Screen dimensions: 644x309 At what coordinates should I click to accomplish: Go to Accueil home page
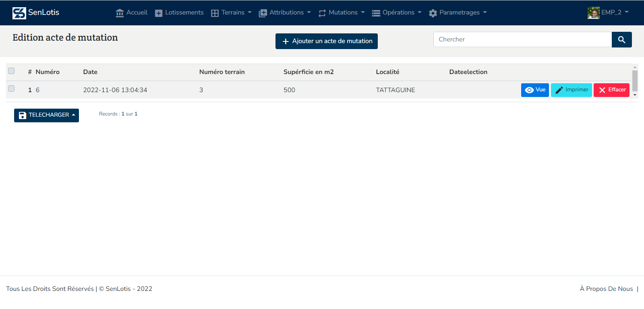(131, 12)
